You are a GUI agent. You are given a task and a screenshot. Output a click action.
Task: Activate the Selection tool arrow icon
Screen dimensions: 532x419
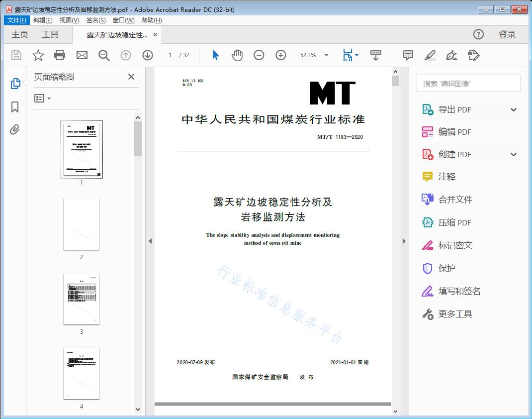coord(215,55)
